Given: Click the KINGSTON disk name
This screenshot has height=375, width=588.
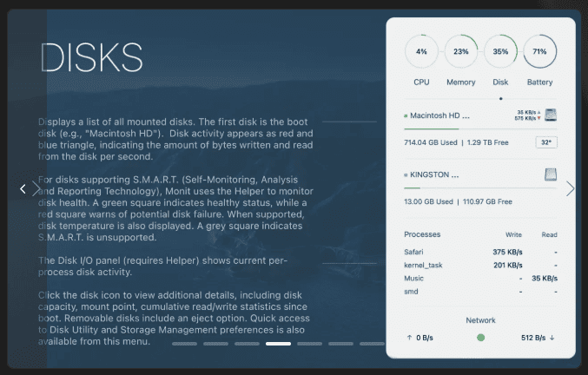Looking at the screenshot, I should coord(434,174).
